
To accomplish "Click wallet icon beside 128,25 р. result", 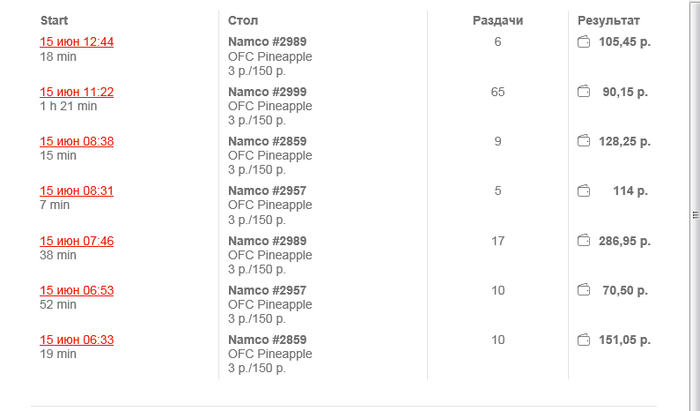I will point(584,142).
